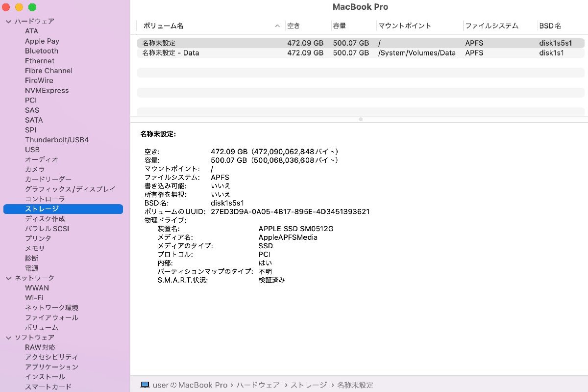Select ディスク作成 in the hardware sidebar
588x392 pixels.
click(45, 218)
